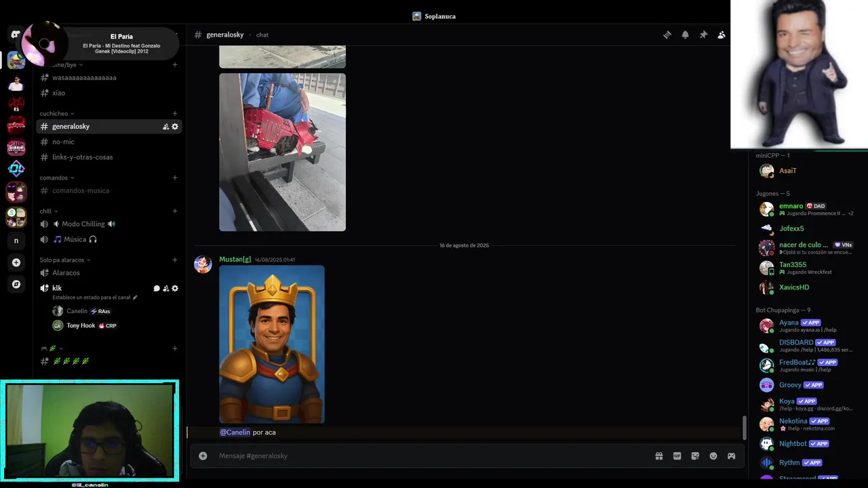The height and width of the screenshot is (488, 868).
Task: Toggle the member list icon
Action: pos(722,35)
